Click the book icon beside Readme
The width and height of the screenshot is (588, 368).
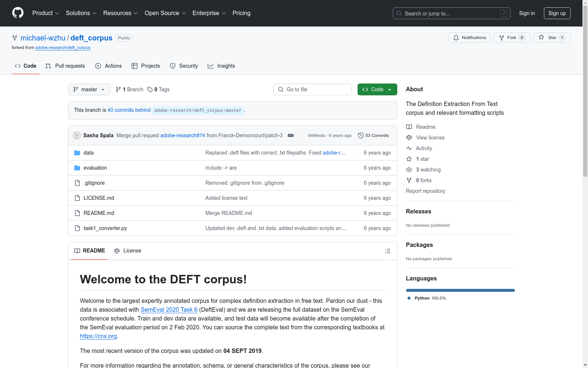coord(409,127)
